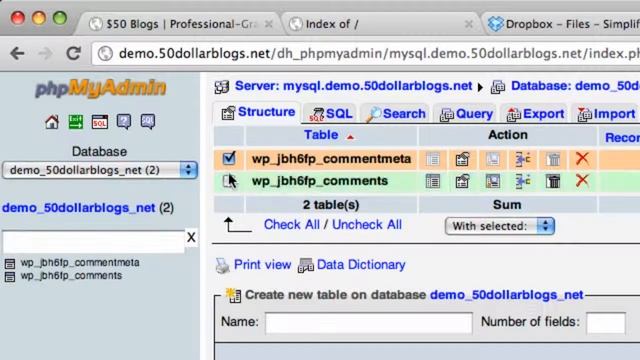This screenshot has width=640, height=360.
Task: Click the Server mysql.demo.50dollarblogs.net breadcrumb link
Action: pos(353,86)
